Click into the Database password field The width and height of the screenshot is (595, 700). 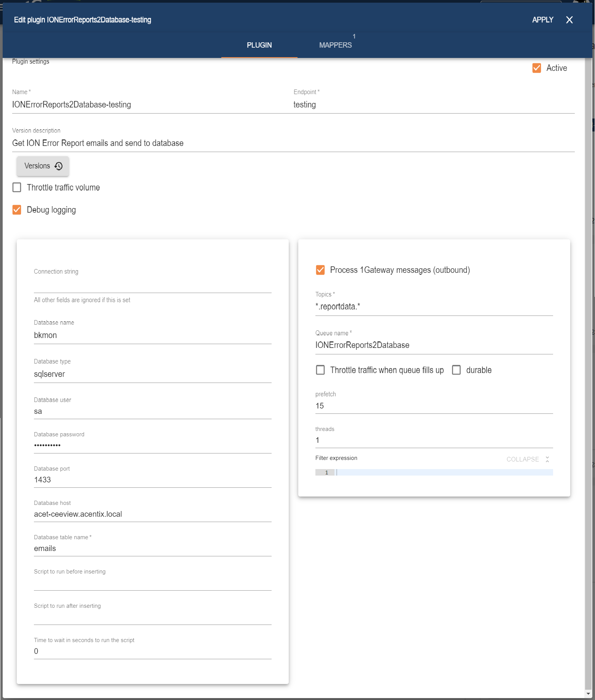pyautogui.click(x=152, y=445)
